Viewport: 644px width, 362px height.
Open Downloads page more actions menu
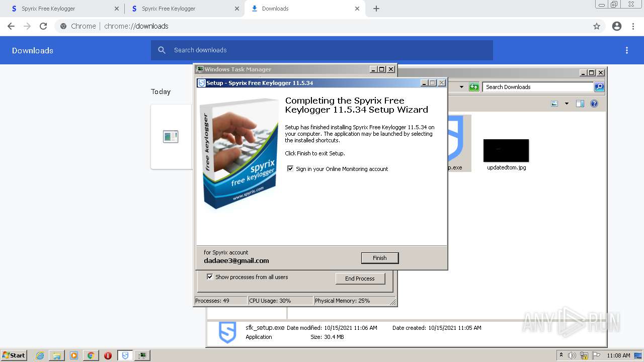tap(627, 50)
